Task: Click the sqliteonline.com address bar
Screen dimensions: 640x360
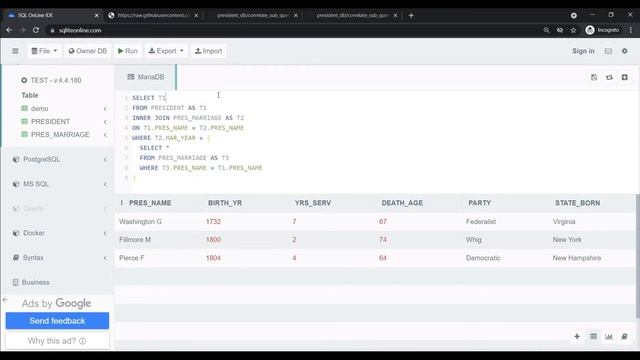Action: click(x=80, y=30)
